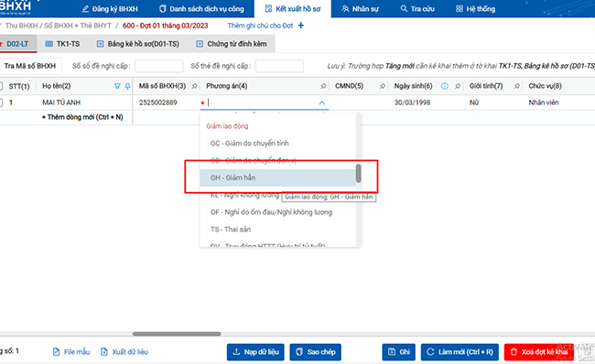This screenshot has height=364, width=595.
Task: Click the 2525002889 BHXH code cell
Action: [157, 102]
